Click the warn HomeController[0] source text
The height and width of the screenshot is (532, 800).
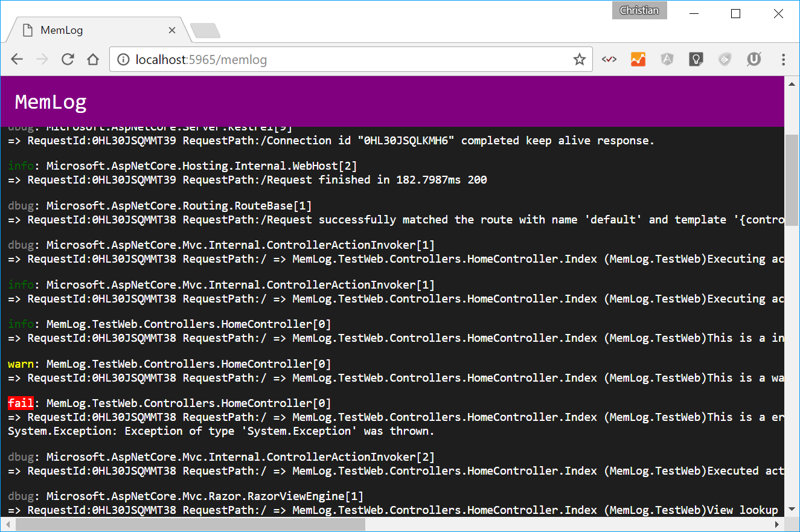189,364
